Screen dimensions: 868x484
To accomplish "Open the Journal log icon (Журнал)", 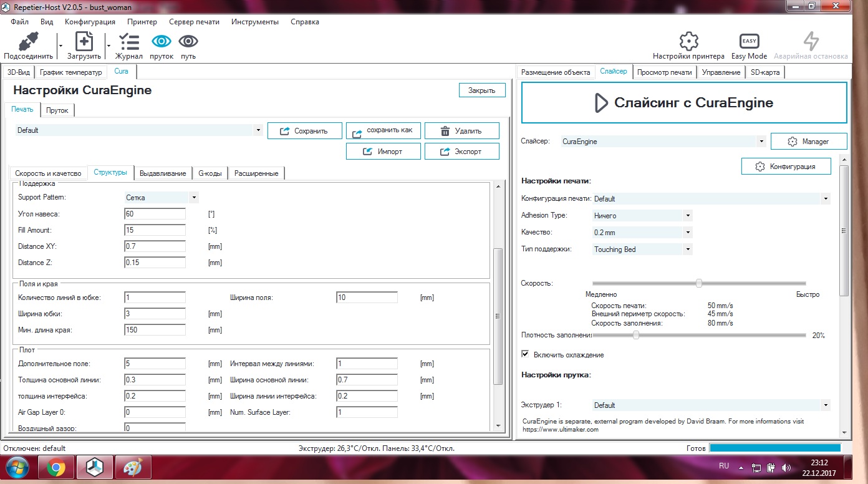I will (129, 42).
